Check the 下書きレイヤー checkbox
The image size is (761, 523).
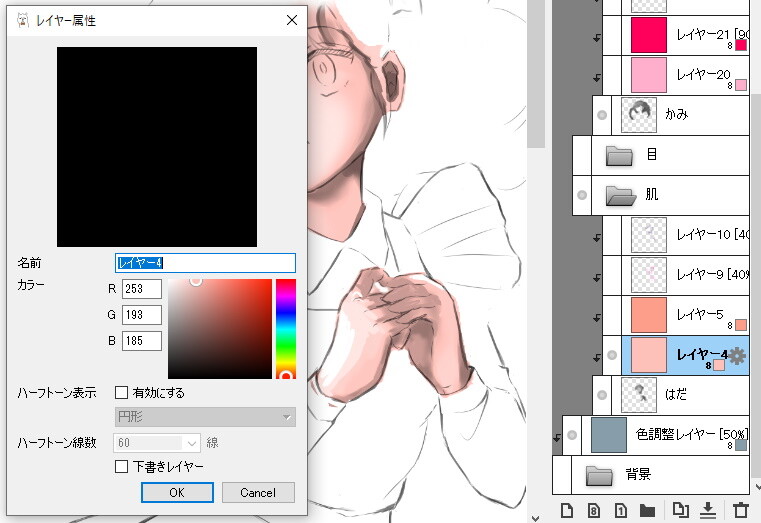(121, 466)
